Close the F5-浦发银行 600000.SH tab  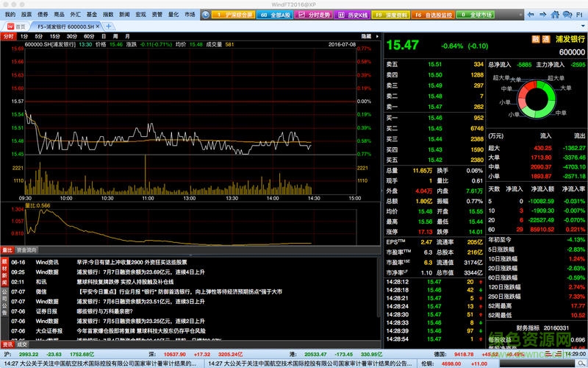[98, 26]
